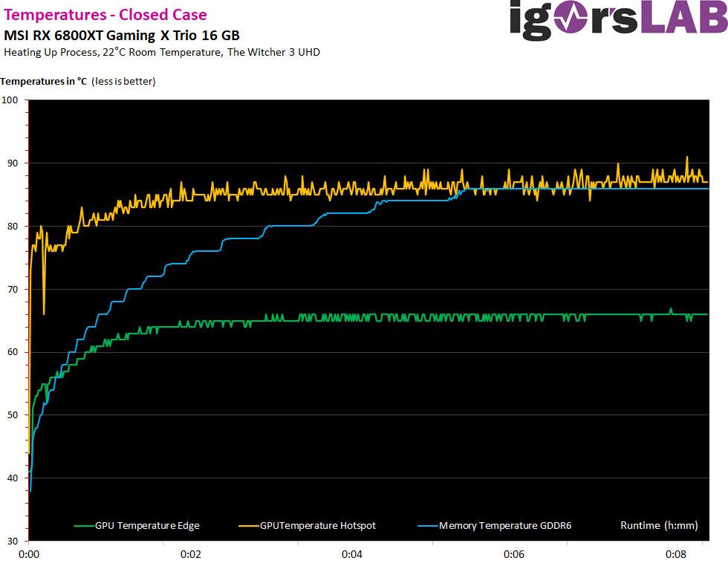Select the GPU Temperature Edge legend label

[x=147, y=526]
